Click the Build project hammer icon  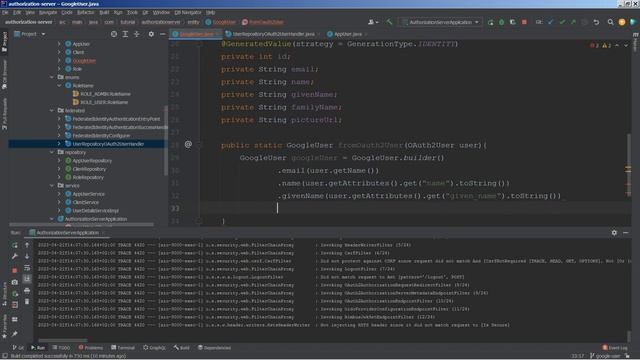[389, 22]
